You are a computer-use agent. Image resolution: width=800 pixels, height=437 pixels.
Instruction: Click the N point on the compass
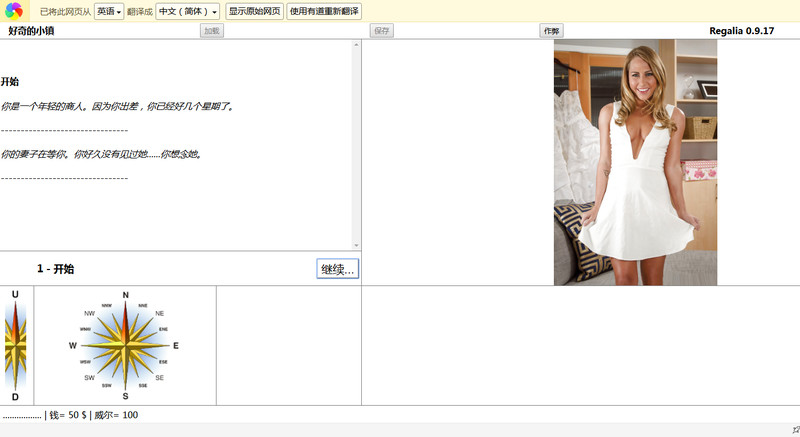(x=125, y=296)
